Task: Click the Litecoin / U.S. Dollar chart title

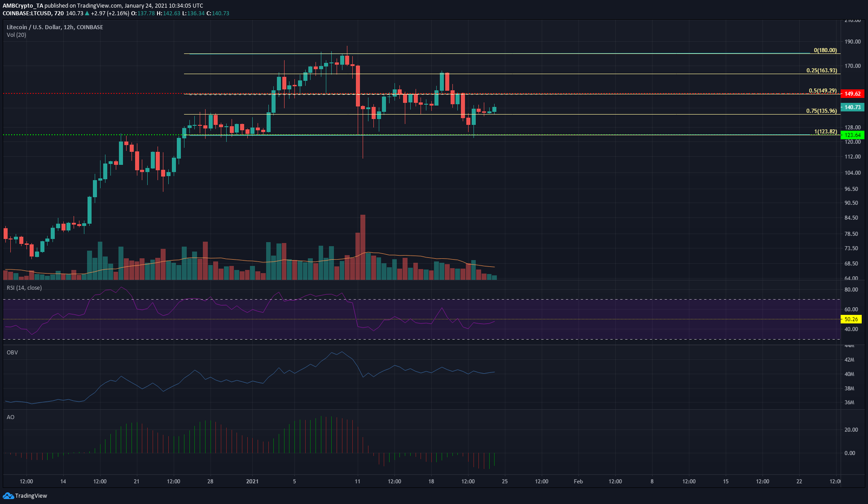Action: coord(55,27)
